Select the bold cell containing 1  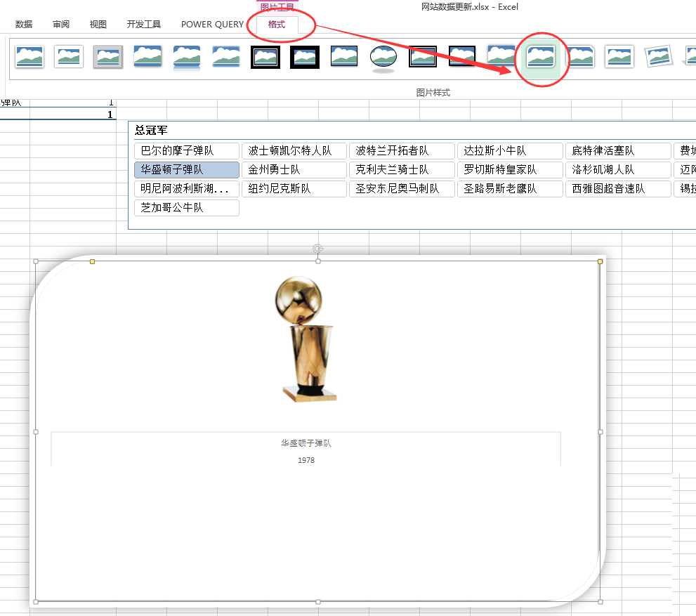pyautogui.click(x=73, y=114)
